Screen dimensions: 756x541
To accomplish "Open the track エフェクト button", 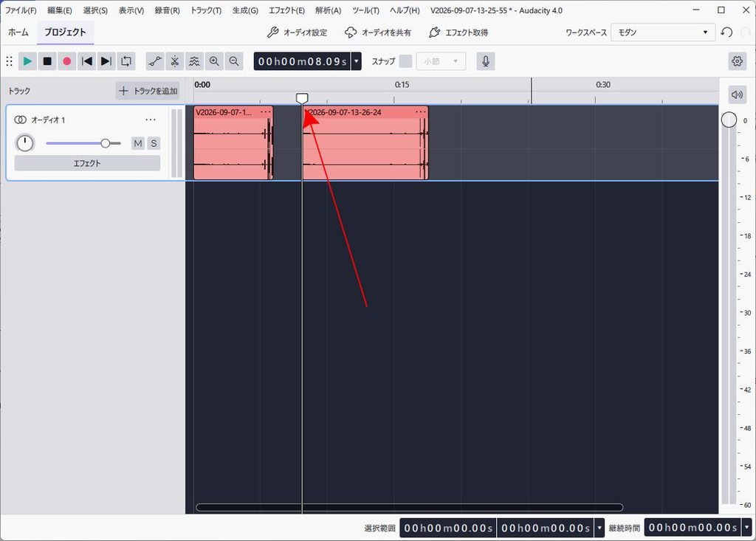I will 87,163.
